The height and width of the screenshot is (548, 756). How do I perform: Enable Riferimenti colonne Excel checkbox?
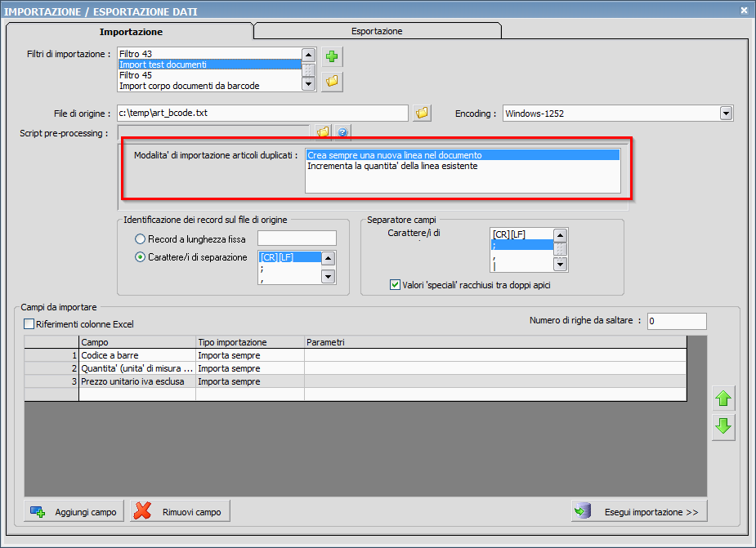(29, 324)
